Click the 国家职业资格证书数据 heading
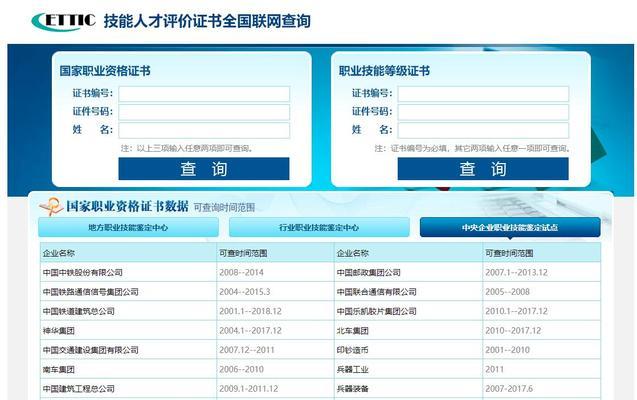 [127, 206]
